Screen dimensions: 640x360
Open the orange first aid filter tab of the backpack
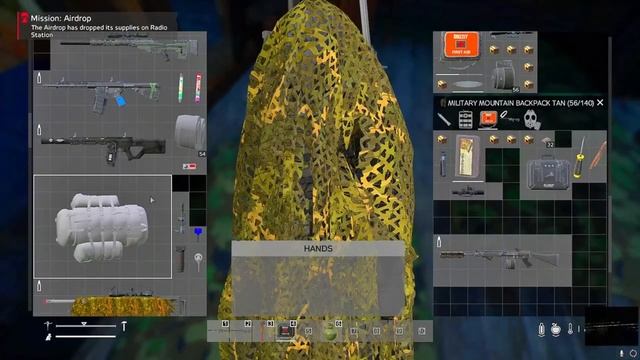[x=488, y=120]
